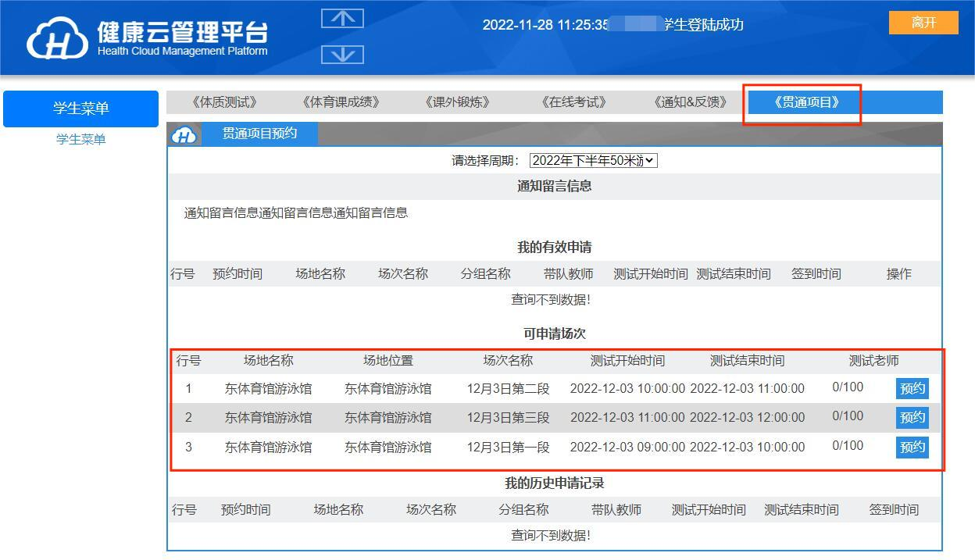Click the 12月3日第三段 session name cell
The height and width of the screenshot is (560, 975).
point(508,418)
